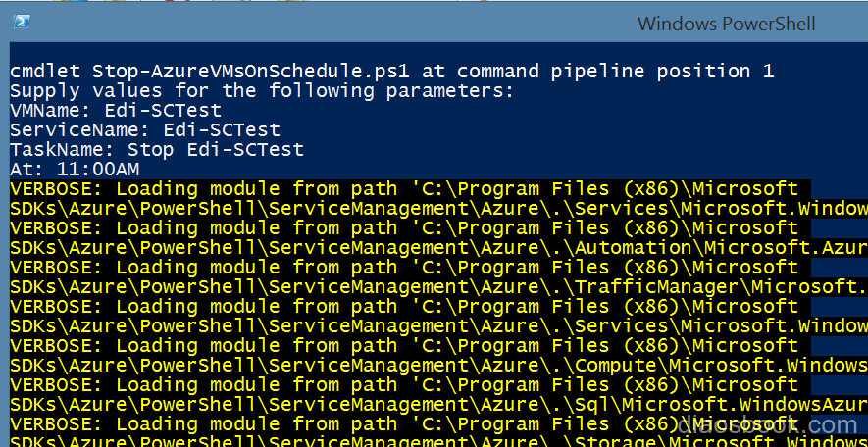This screenshot has height=447, width=868.
Task: Click the word cmdlet in the console
Action: coord(45,72)
